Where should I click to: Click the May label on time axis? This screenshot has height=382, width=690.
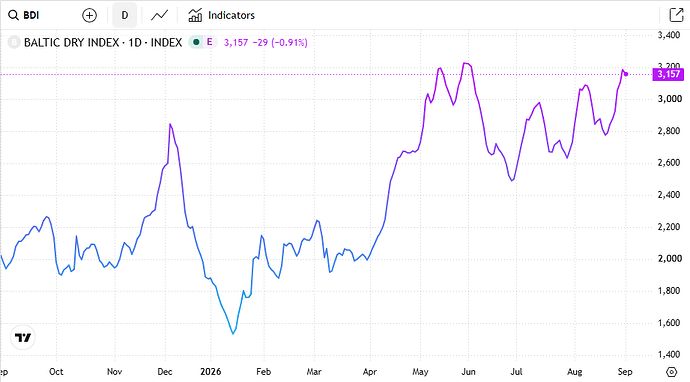420,372
